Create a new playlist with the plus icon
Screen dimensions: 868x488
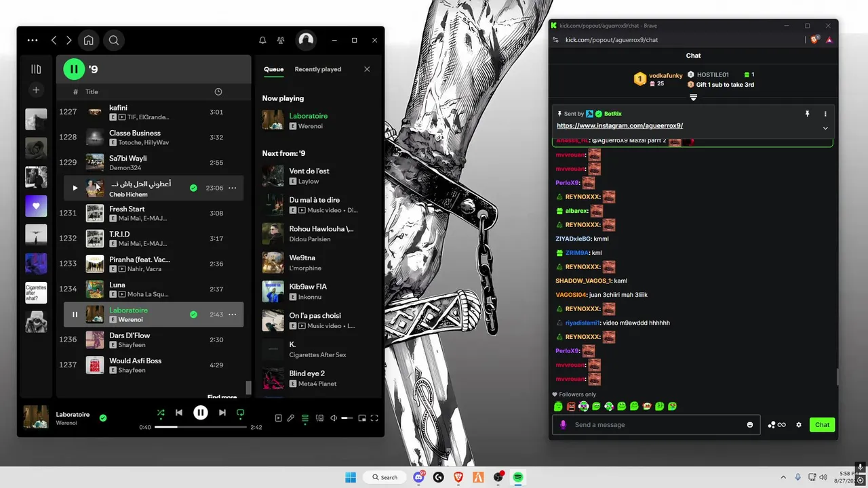pos(36,90)
